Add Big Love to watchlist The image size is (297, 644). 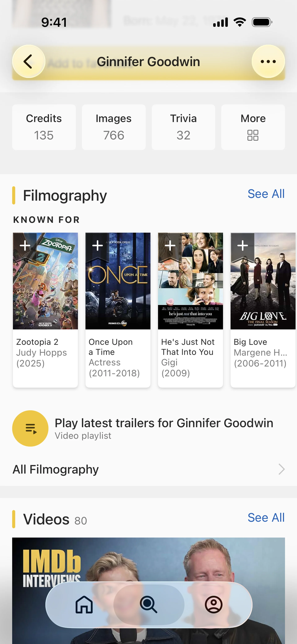pyautogui.click(x=242, y=246)
